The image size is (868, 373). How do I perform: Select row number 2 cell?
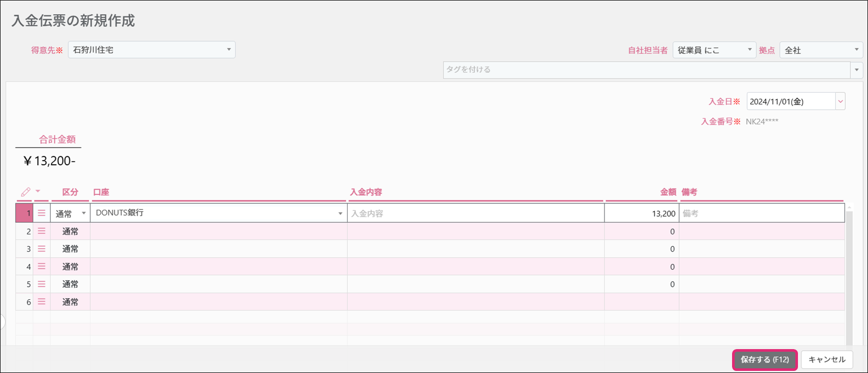coord(24,231)
